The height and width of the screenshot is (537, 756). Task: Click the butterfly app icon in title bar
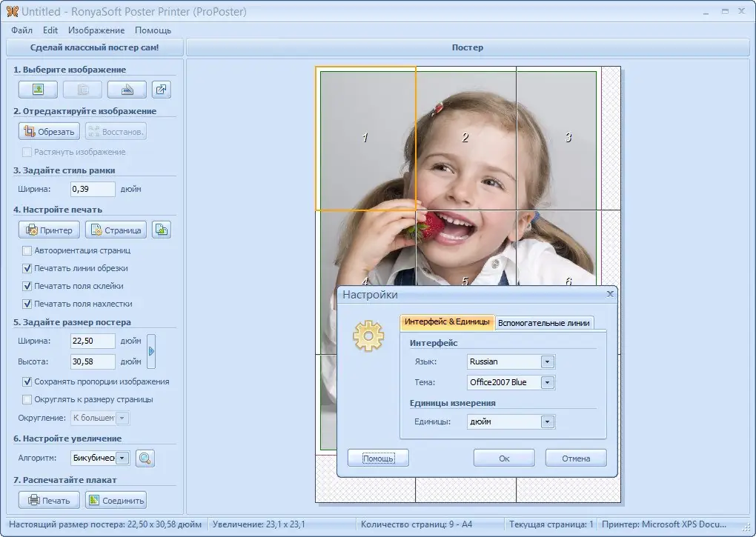(12, 12)
